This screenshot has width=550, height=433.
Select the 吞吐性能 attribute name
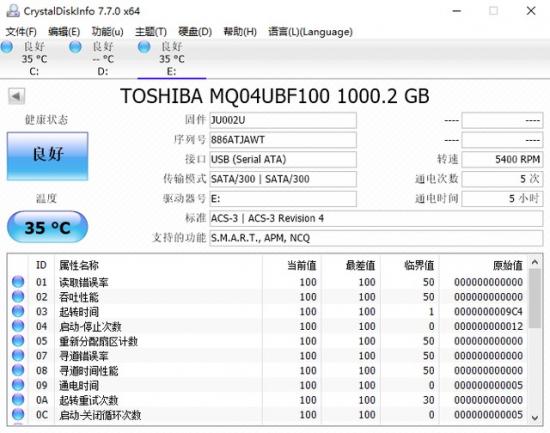coord(79,297)
